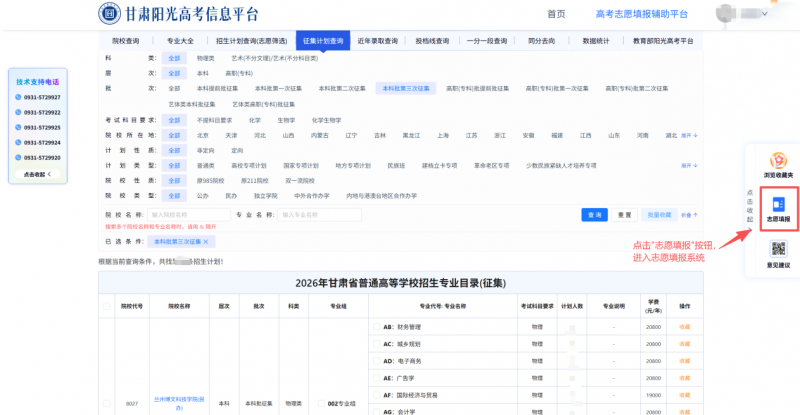Select 本科 in the 层次 filter
Image resolution: width=800 pixels, height=415 pixels.
click(x=203, y=73)
